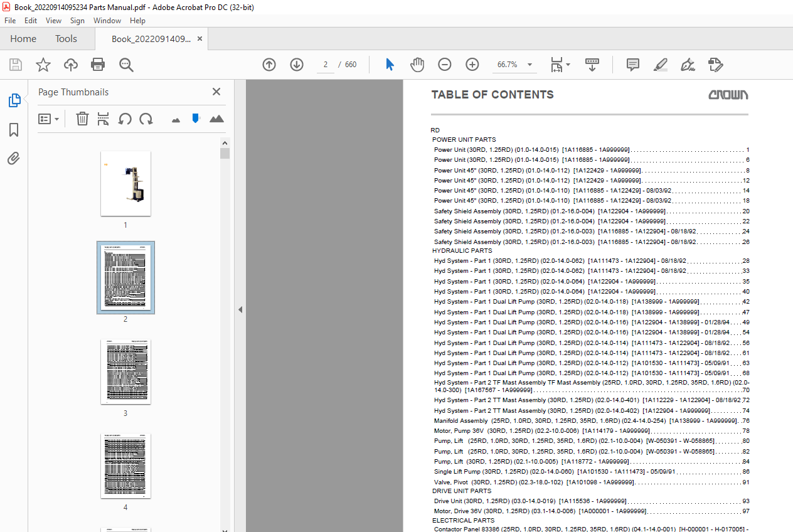Open the Page Thumbnails sidebar icon
The image size is (793, 532).
click(14, 100)
